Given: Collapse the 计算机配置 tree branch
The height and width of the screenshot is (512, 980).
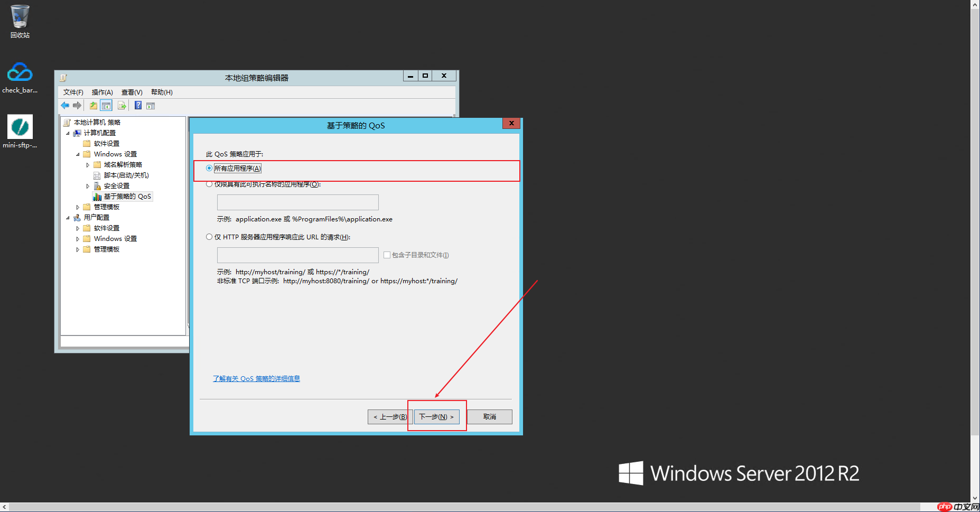Looking at the screenshot, I should [x=68, y=133].
